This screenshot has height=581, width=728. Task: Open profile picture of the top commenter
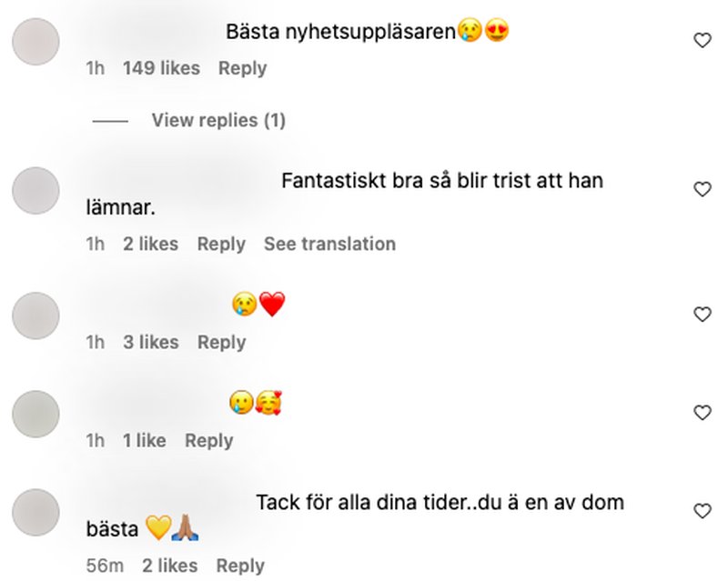(x=35, y=42)
